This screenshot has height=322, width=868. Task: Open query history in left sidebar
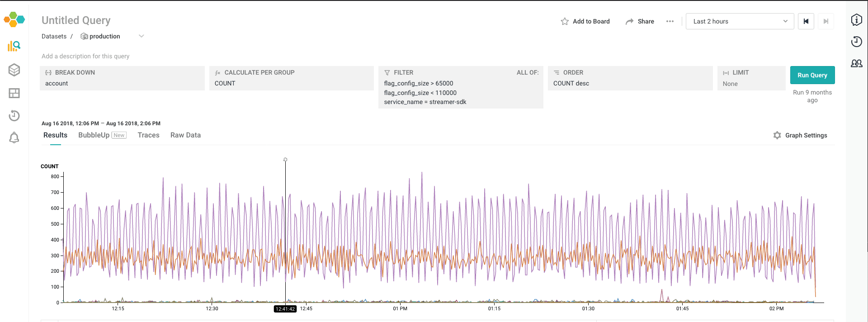click(x=14, y=116)
